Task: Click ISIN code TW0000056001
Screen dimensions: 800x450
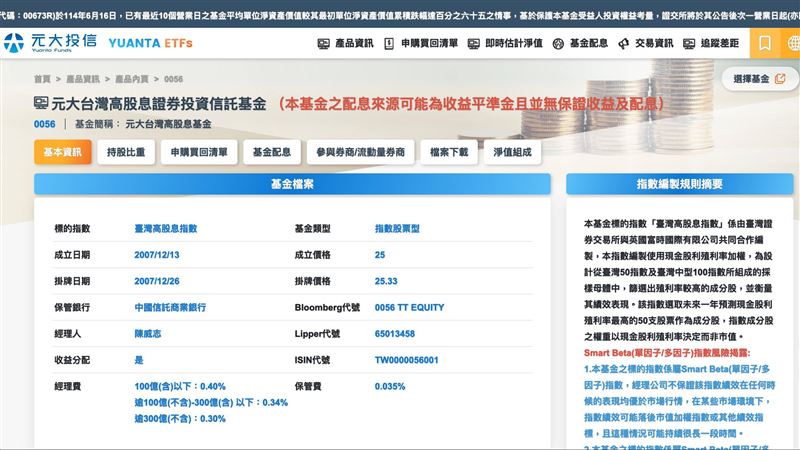Action: point(406,360)
